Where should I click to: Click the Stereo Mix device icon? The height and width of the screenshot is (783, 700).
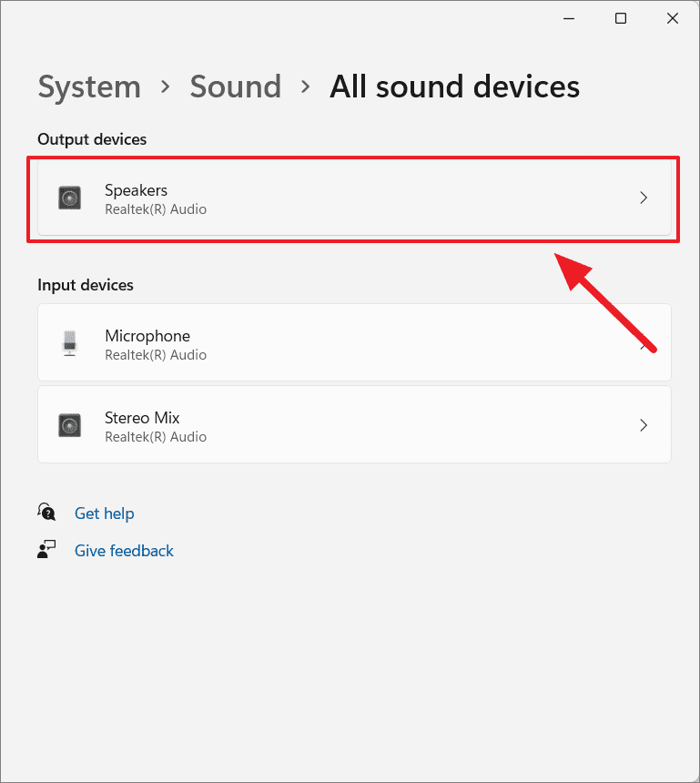69,425
